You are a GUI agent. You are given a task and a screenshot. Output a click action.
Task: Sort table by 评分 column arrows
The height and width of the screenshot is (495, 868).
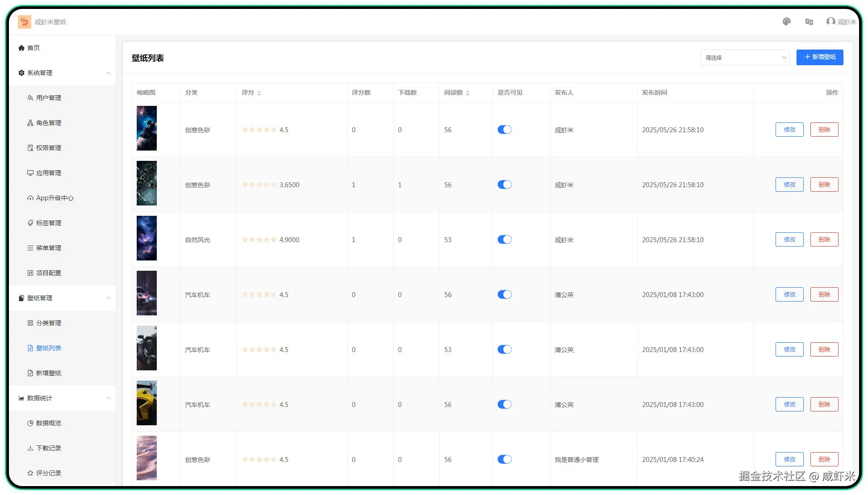point(259,93)
